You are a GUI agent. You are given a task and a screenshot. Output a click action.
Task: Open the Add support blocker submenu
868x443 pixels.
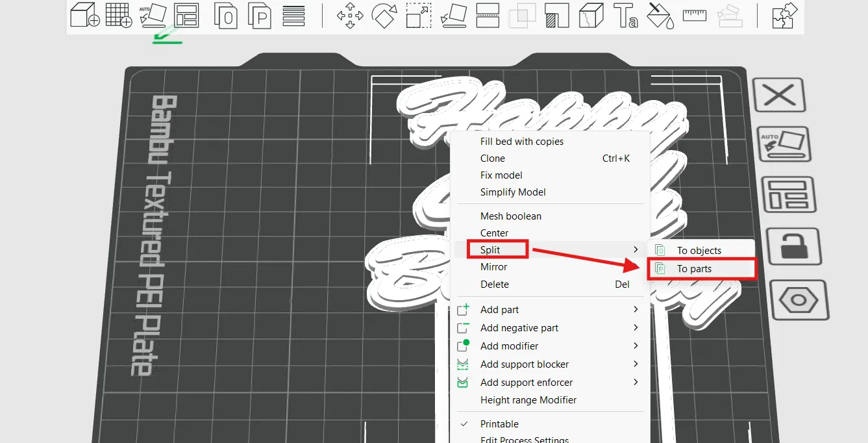pyautogui.click(x=524, y=364)
